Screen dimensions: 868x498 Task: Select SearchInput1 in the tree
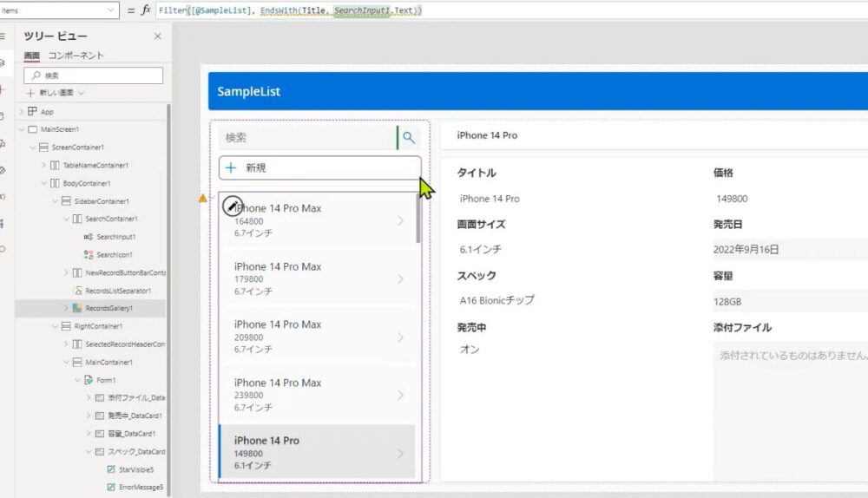pyautogui.click(x=115, y=237)
